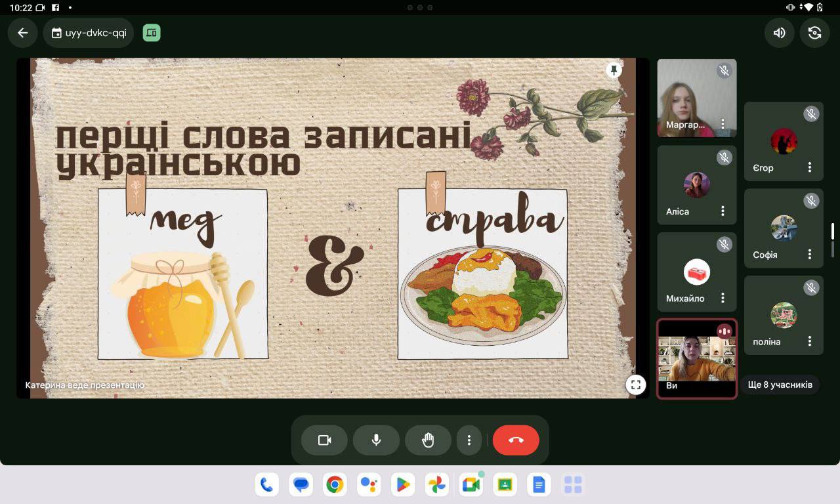
Task: End the call with the red button
Action: (516, 440)
